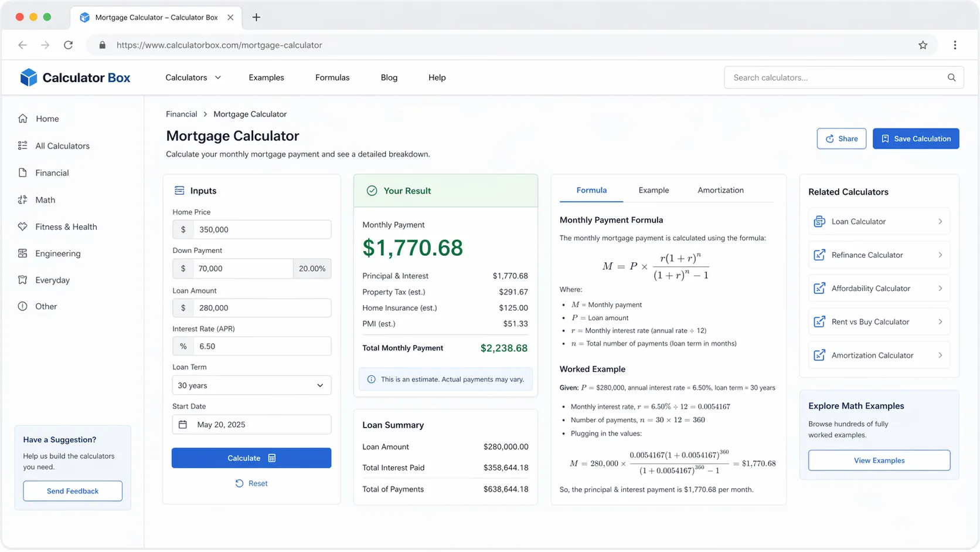Click the Reset link
This screenshot has height=552, width=980.
coord(251,483)
